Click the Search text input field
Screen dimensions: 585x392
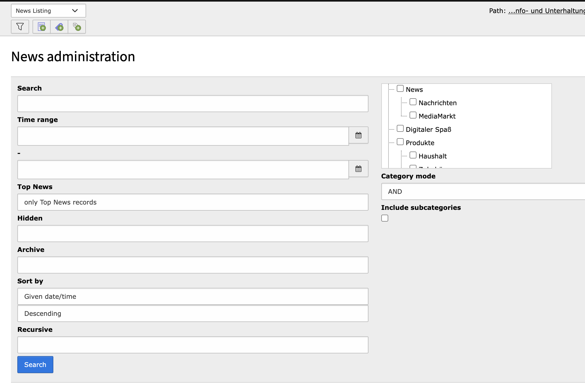(x=193, y=103)
